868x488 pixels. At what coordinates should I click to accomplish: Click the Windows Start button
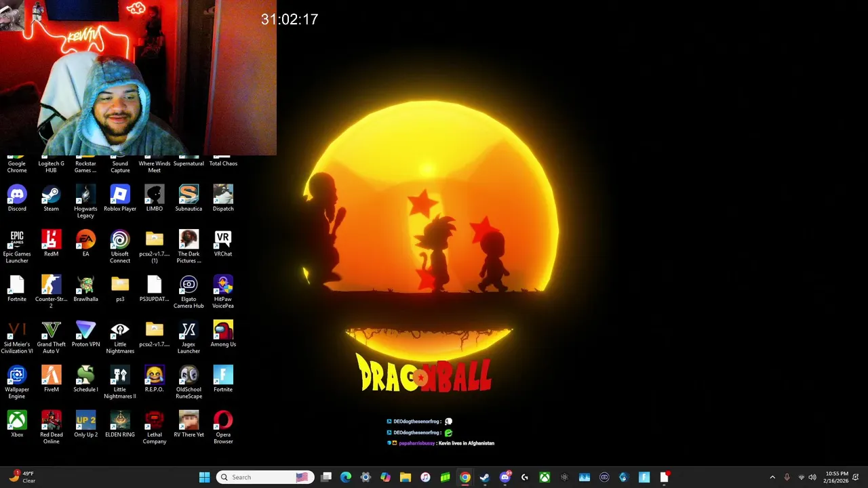[204, 477]
